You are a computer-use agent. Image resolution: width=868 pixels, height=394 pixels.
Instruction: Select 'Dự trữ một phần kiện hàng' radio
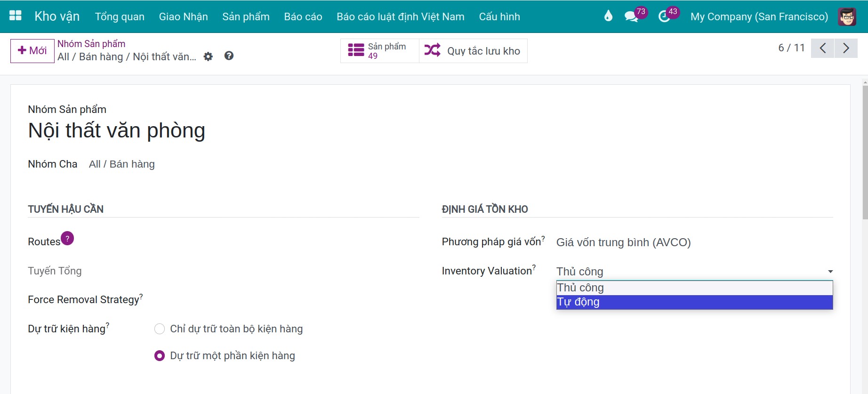pyautogui.click(x=160, y=356)
